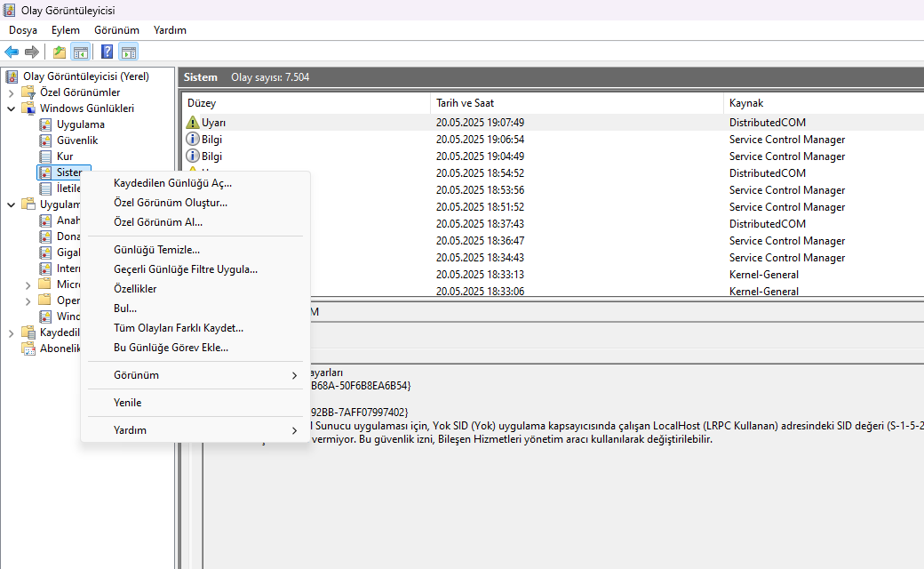Click the Olay sayısı: 7.504 header text

point(270,77)
